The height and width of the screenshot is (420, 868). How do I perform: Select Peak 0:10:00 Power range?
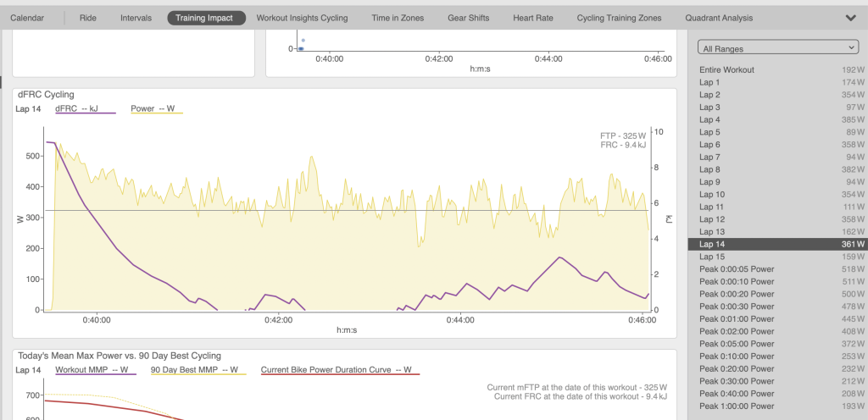coord(778,356)
